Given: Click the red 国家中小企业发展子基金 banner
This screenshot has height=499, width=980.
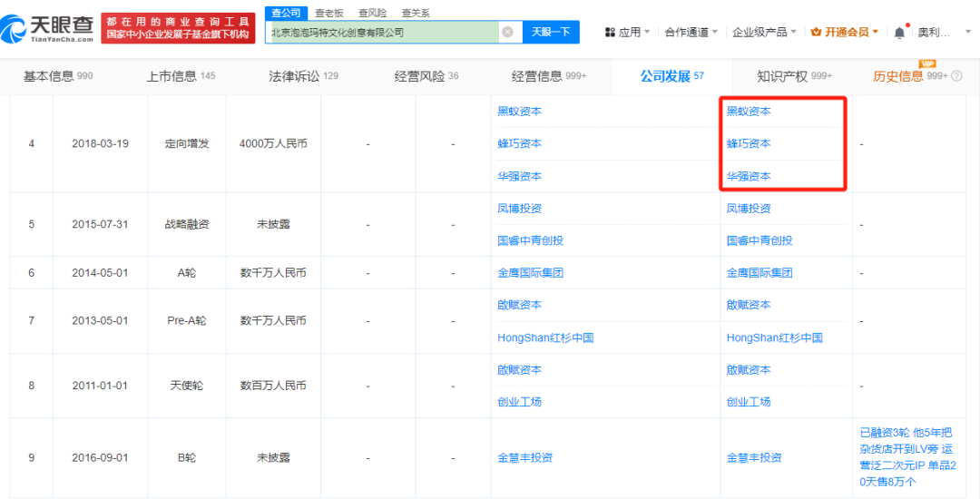Looking at the screenshot, I should tap(178, 29).
